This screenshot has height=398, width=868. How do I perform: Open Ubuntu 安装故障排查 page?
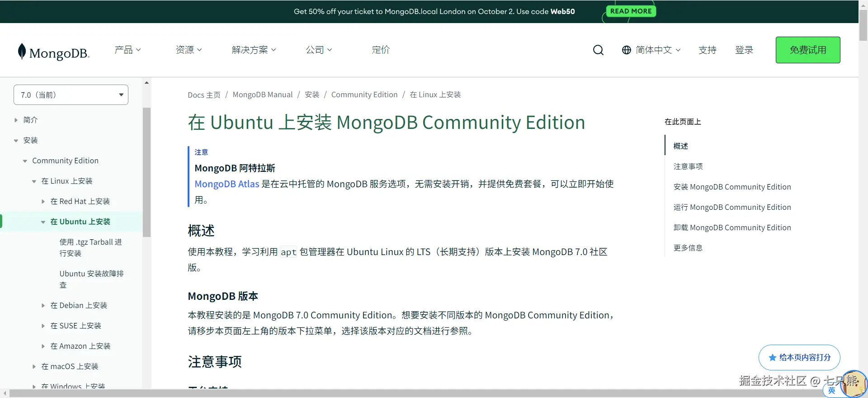click(x=91, y=279)
